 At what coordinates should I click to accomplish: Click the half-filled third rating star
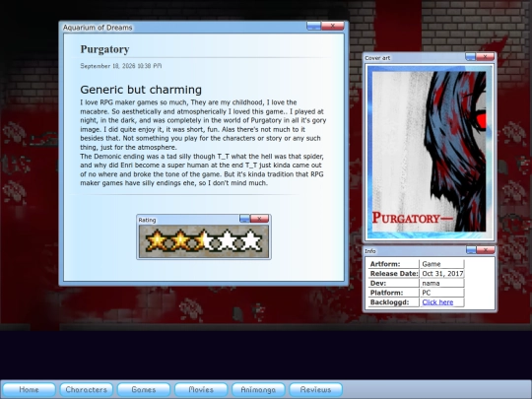204,240
